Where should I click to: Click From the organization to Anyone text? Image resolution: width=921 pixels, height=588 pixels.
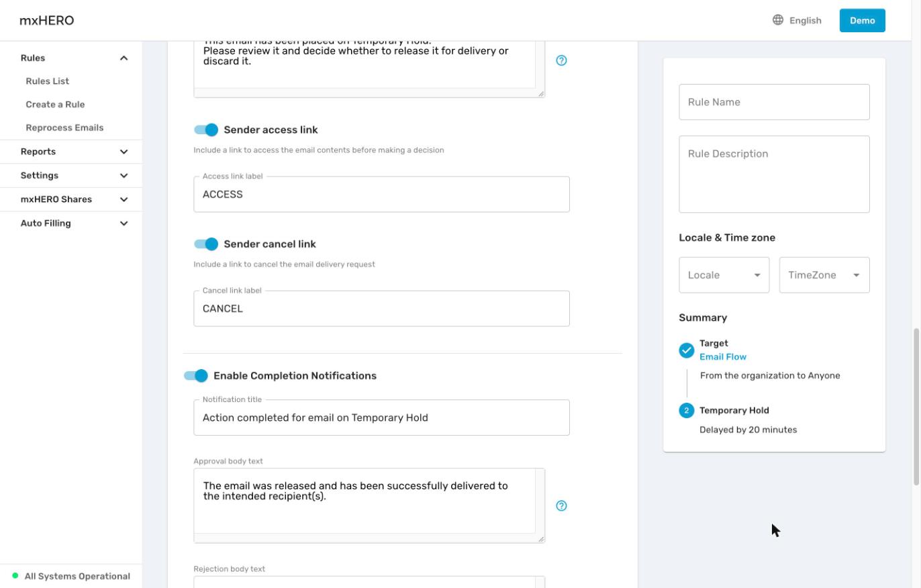pyautogui.click(x=770, y=376)
